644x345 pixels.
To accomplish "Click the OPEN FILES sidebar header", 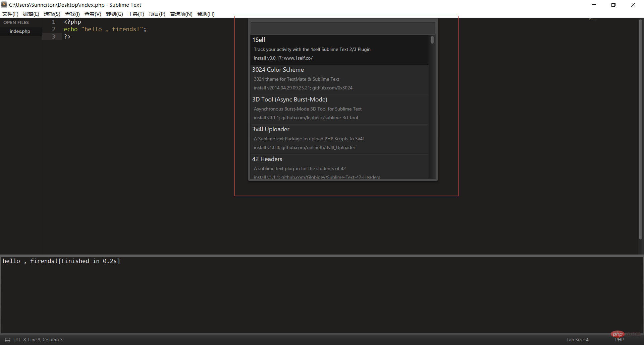I will point(16,22).
